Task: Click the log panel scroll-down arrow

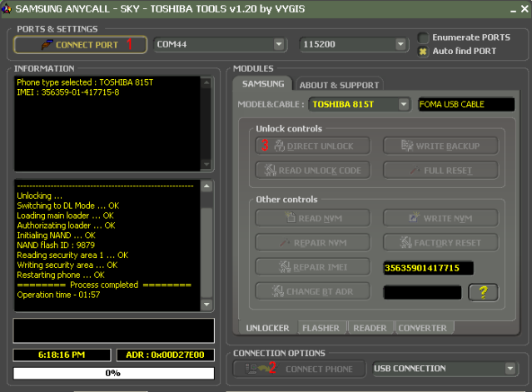Action: point(206,304)
